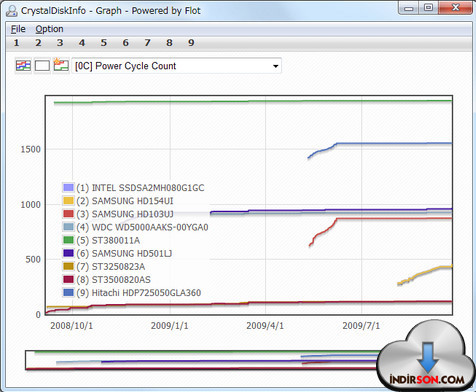Click the 1000 y-axis label

31,205
